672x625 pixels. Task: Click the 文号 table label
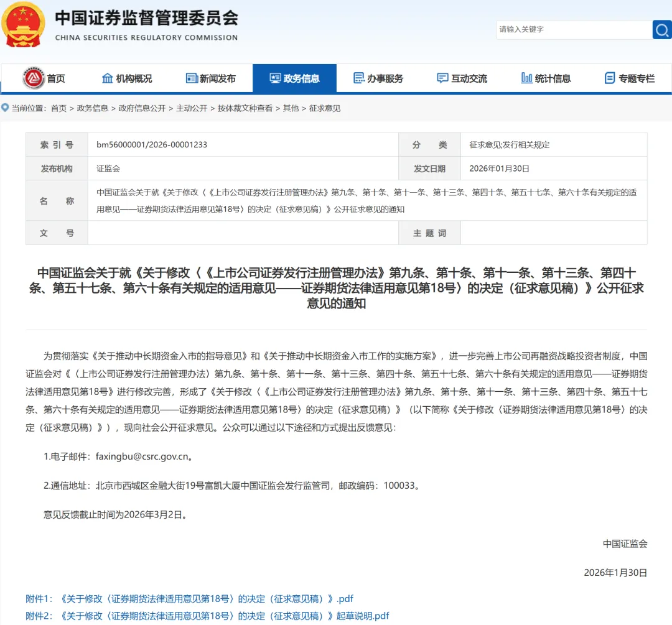pos(57,233)
